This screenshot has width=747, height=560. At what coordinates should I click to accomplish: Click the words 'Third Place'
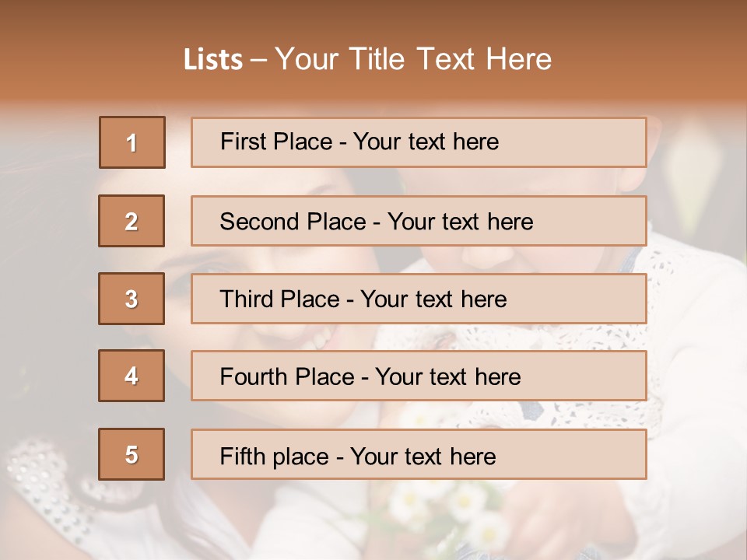click(x=279, y=299)
